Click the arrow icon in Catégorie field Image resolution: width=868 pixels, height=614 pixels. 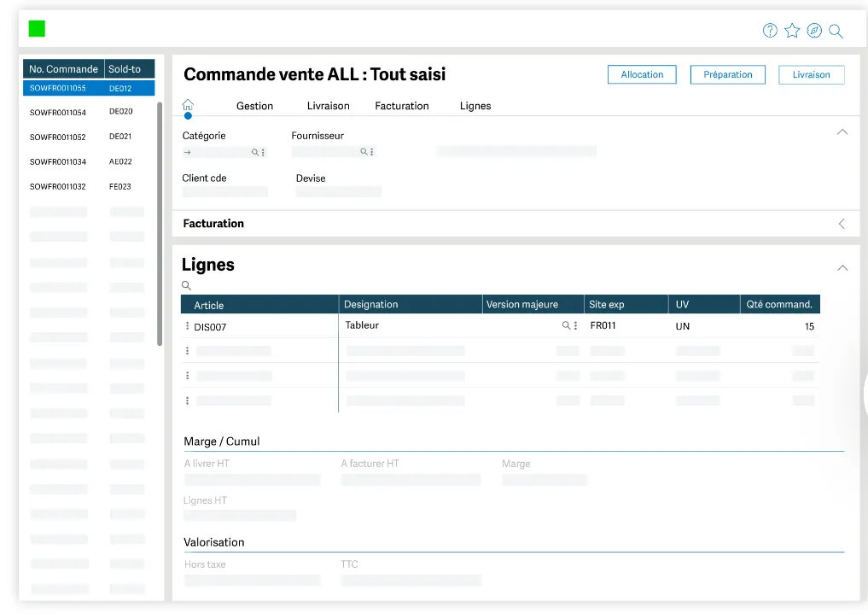click(187, 152)
